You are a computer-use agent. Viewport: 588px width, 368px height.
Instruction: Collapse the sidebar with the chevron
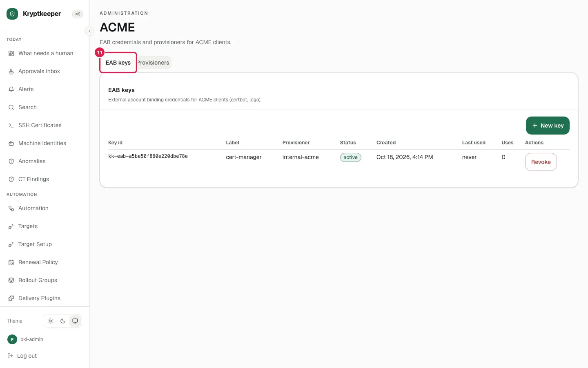click(89, 31)
